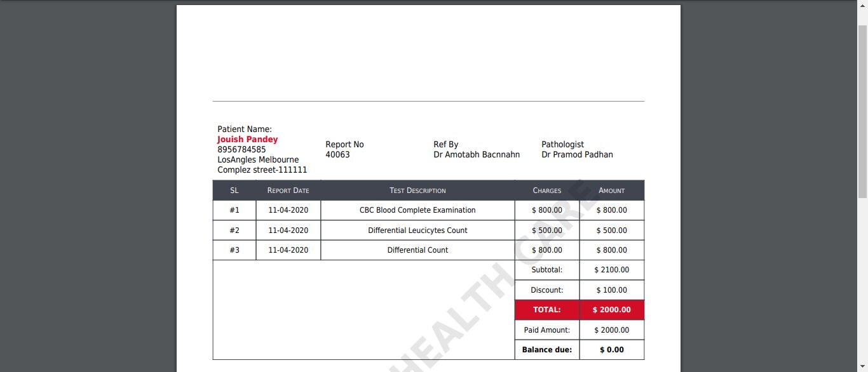868x372 pixels.
Task: Click the patient name Jouish Pandey
Action: [247, 140]
